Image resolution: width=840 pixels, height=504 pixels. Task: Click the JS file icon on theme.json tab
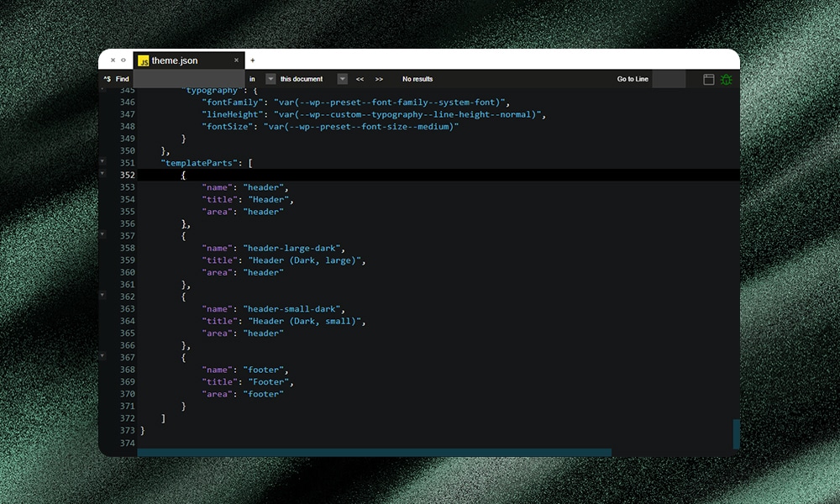144,60
